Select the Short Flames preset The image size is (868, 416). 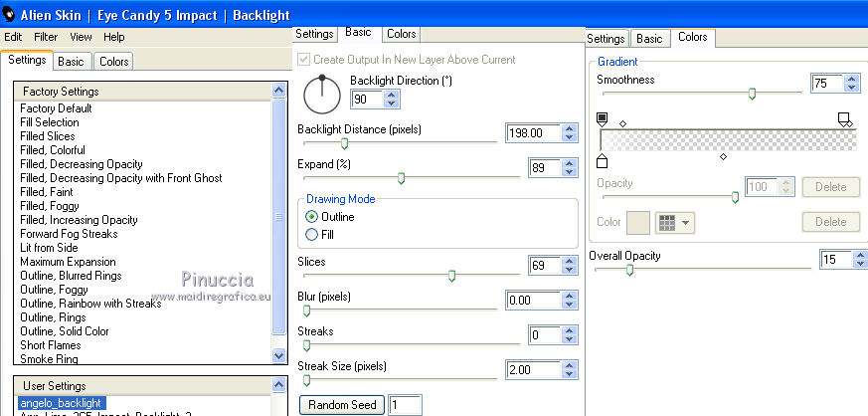[x=51, y=345]
